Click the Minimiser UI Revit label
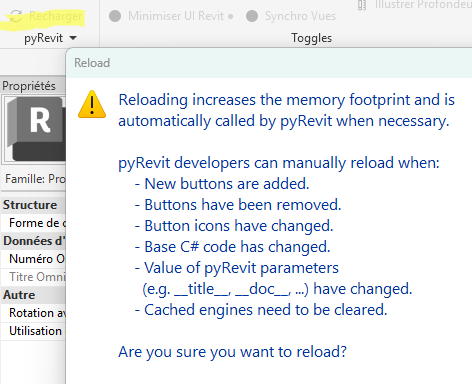This screenshot has width=472, height=384. click(176, 16)
